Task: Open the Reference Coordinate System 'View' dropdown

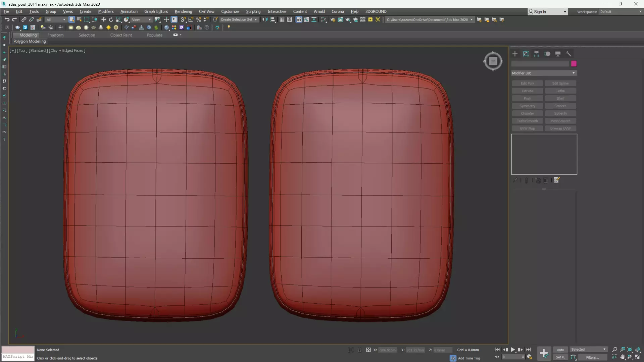Action: pos(141,19)
